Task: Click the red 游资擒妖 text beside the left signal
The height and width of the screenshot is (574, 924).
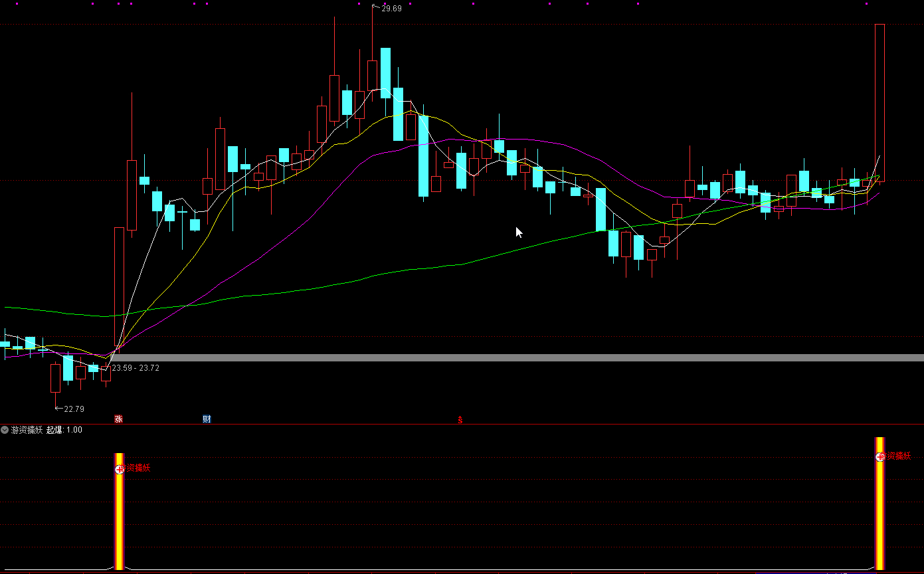Action: pyautogui.click(x=138, y=468)
